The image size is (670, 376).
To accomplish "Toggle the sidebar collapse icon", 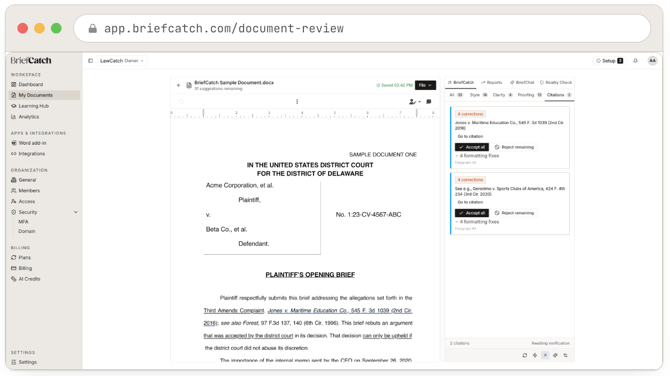I will pyautogui.click(x=90, y=61).
